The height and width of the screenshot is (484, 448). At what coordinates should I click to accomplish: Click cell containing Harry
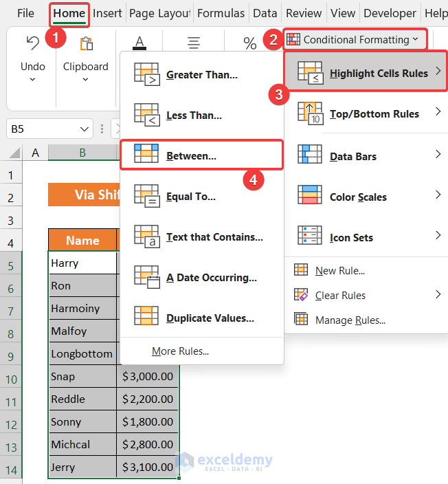point(82,263)
